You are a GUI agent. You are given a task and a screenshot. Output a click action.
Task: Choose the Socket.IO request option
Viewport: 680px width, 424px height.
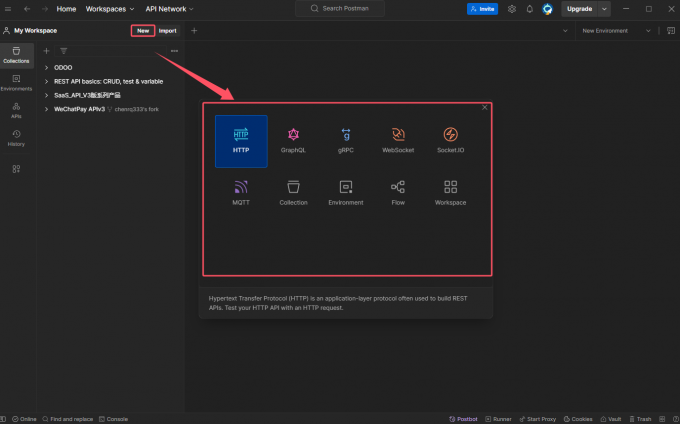click(450, 141)
